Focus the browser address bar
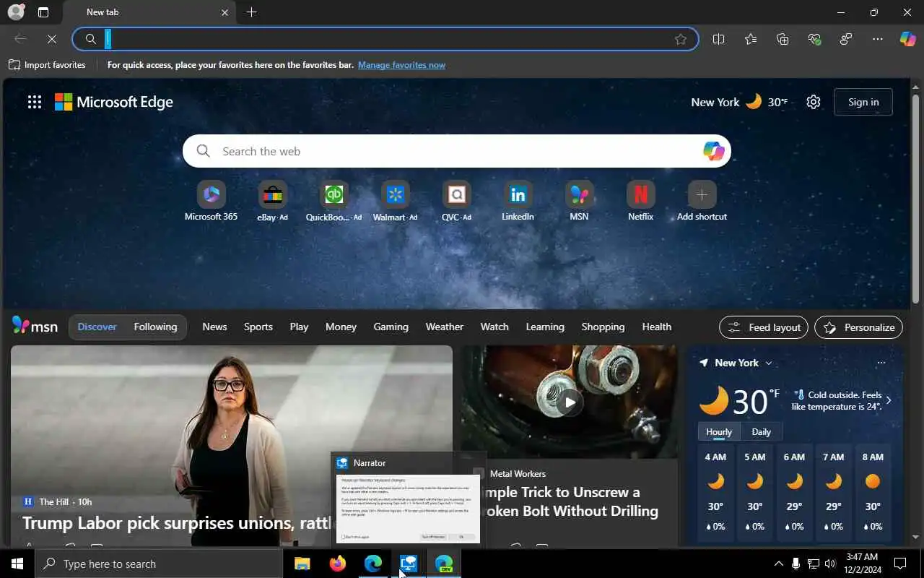The height and width of the screenshot is (578, 924). (385, 39)
